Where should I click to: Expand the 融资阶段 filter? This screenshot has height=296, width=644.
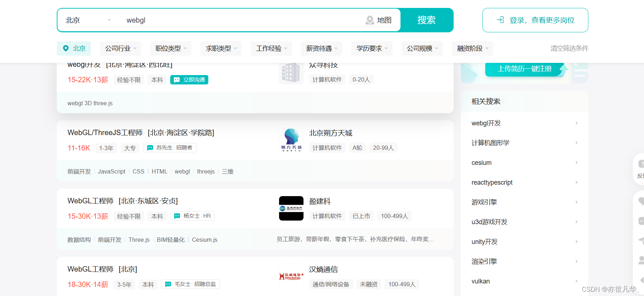472,48
